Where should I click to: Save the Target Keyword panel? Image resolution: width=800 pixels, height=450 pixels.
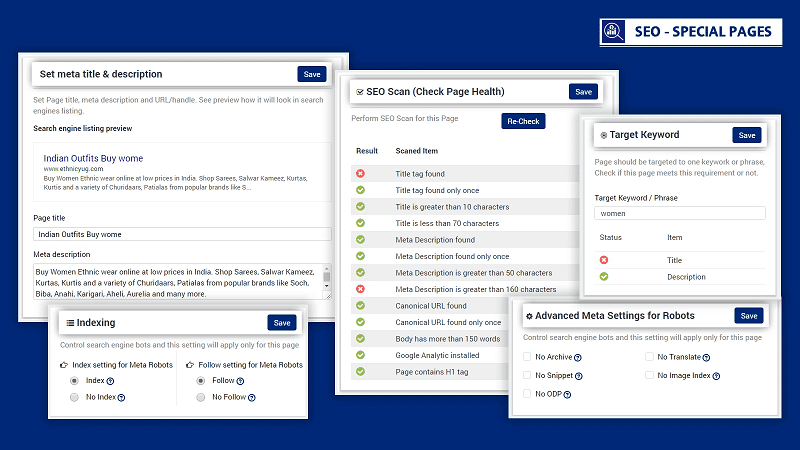point(746,135)
